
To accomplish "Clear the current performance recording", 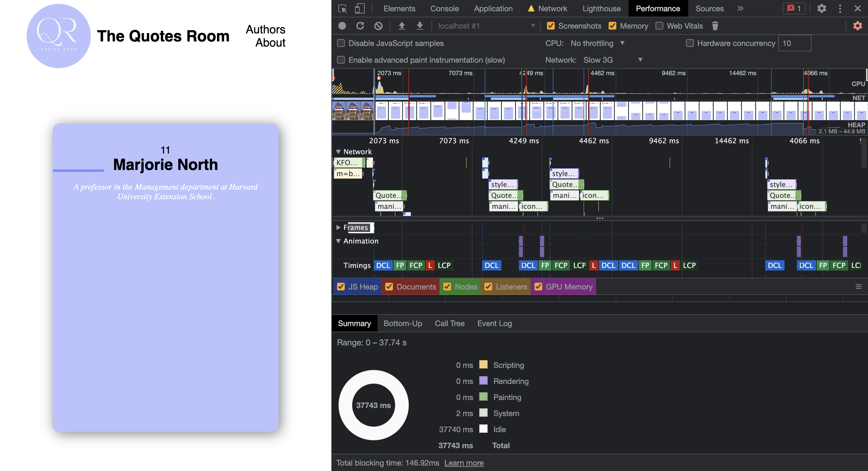I will (x=378, y=26).
